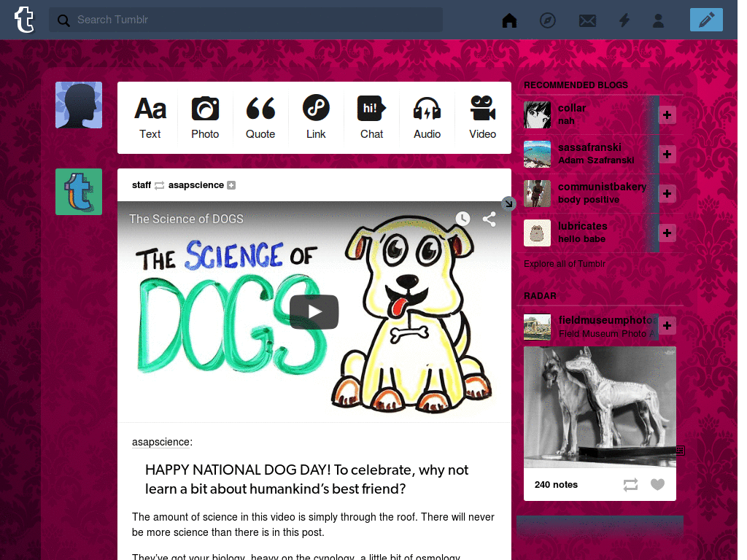747x560 pixels.
Task: Open the collar recommended blog
Action: pos(572,108)
